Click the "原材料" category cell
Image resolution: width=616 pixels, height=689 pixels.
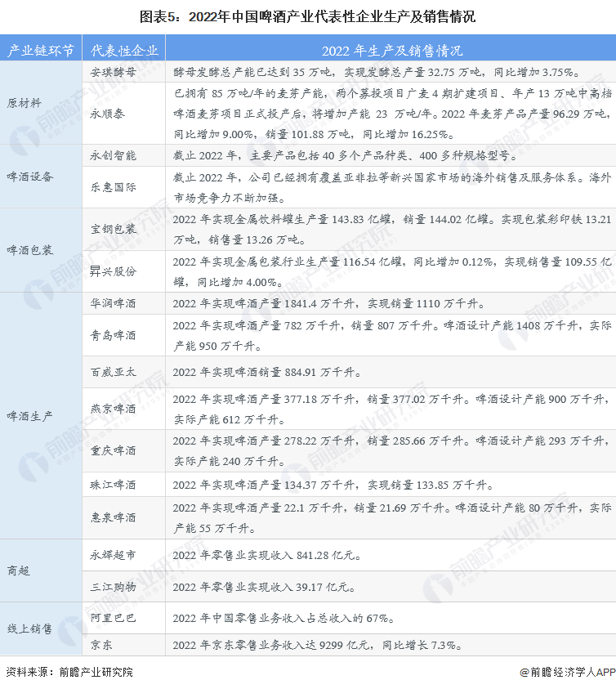[25, 103]
